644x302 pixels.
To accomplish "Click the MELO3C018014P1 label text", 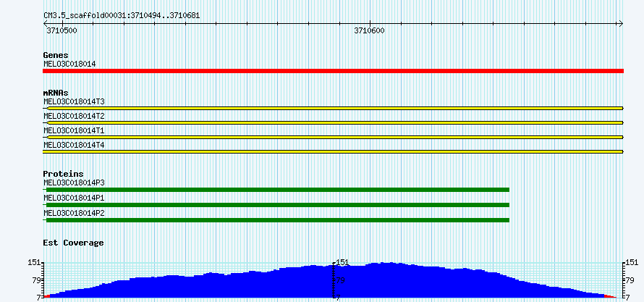I will 74,198.
